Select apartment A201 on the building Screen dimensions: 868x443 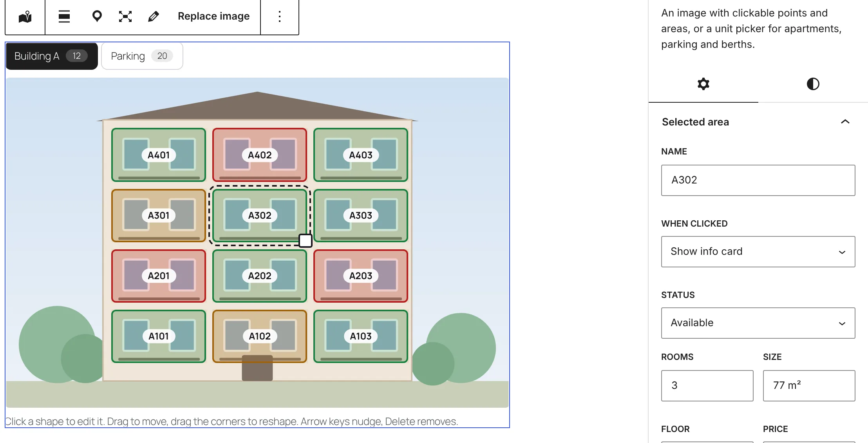coord(159,276)
